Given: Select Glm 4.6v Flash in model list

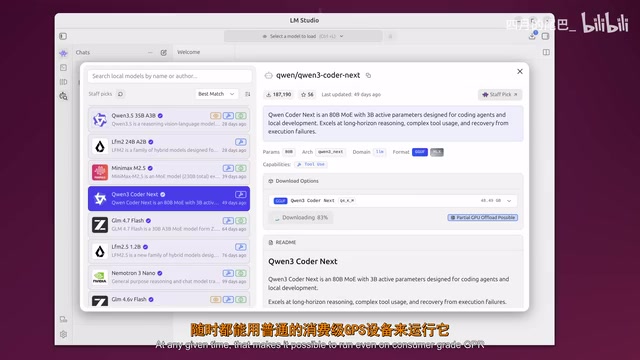Looking at the screenshot, I should point(169,299).
